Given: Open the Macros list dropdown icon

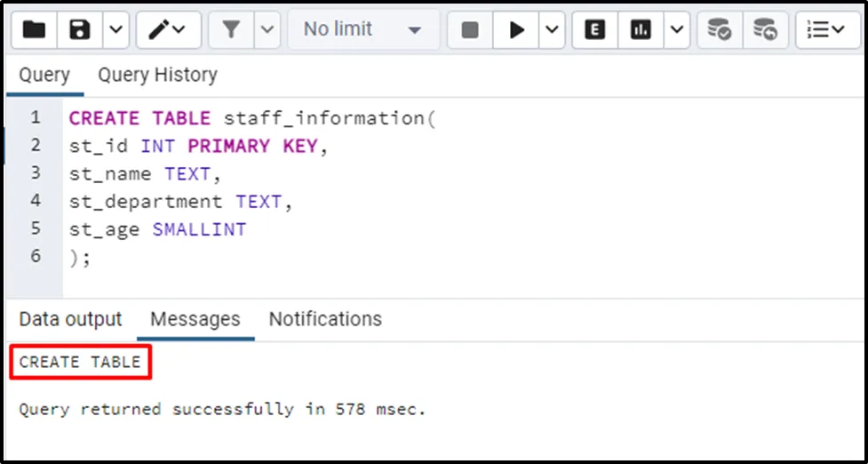Looking at the screenshot, I should tap(827, 30).
